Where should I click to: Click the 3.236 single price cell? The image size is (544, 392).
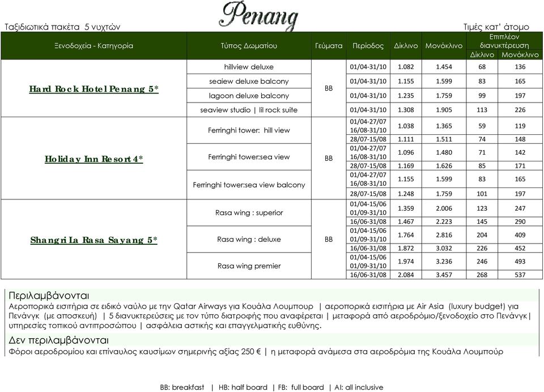tap(444, 262)
